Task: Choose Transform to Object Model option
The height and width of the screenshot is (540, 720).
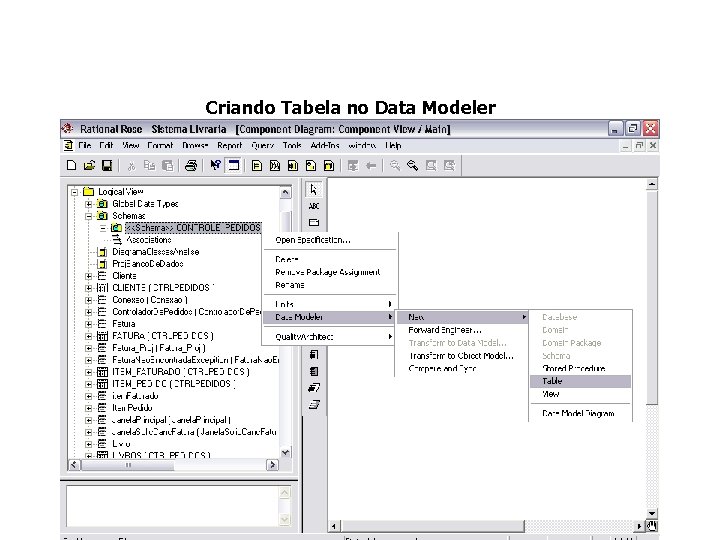Action: coord(461,356)
